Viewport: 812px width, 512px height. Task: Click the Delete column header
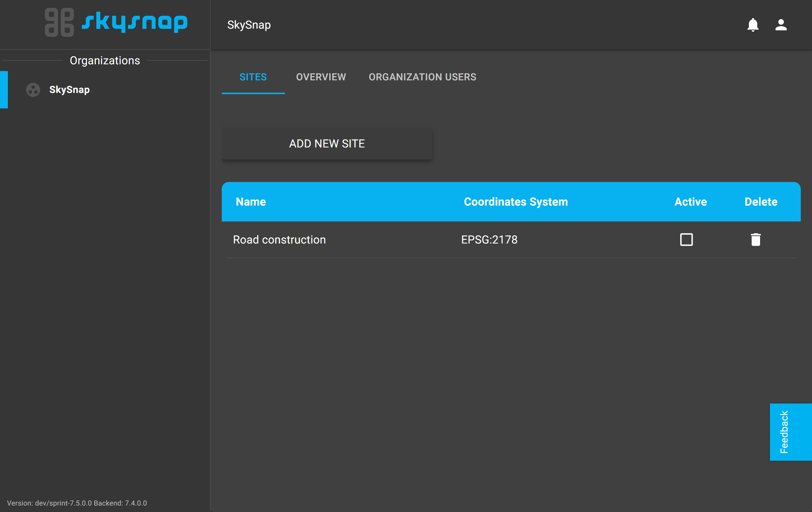(x=761, y=202)
